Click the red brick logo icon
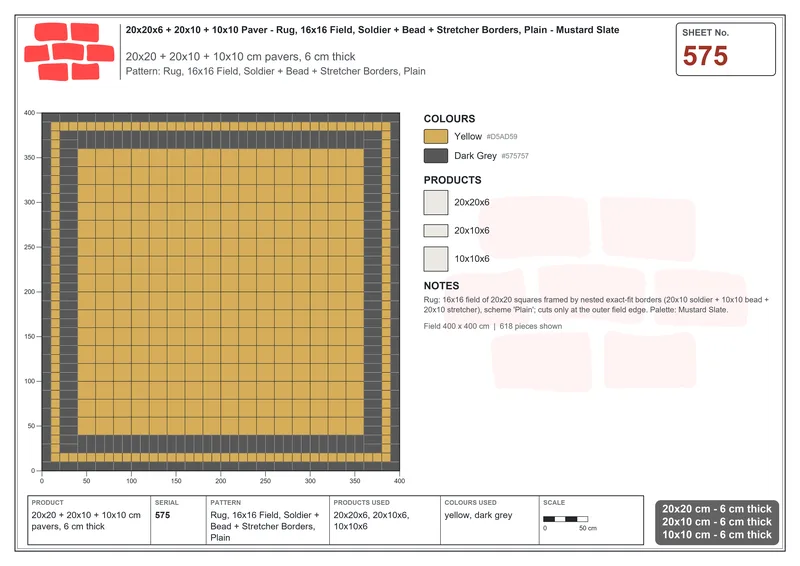Viewport: 800px width, 566px height. pos(69,52)
